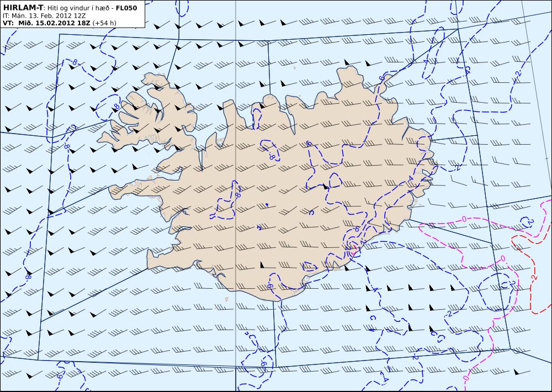Click the FL050 flight level label

point(126,8)
